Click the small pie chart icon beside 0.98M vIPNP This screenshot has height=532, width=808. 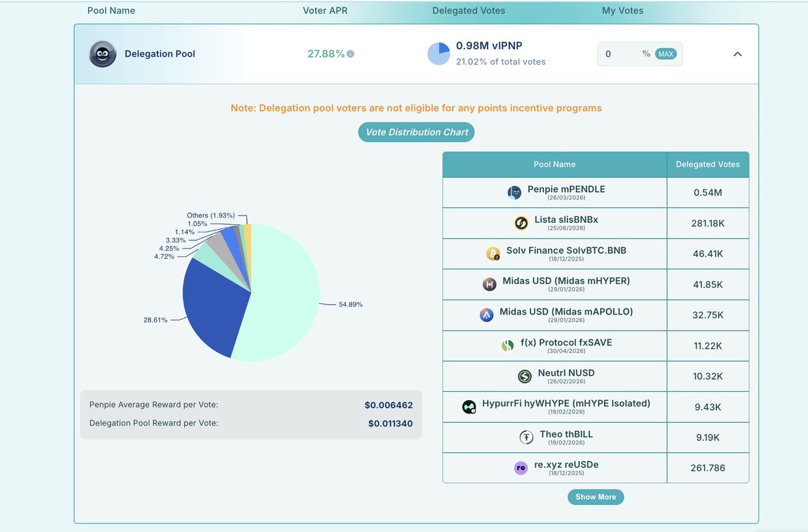tap(438, 53)
